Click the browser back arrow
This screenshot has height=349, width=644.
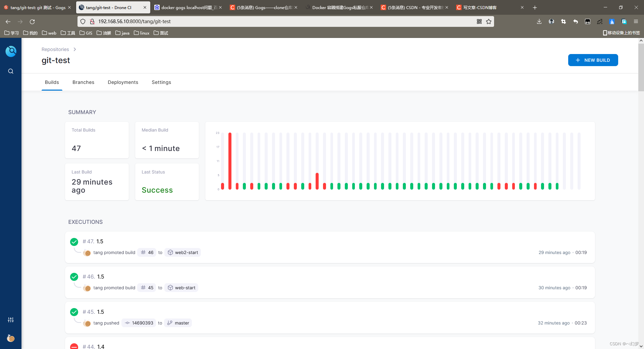coord(8,21)
